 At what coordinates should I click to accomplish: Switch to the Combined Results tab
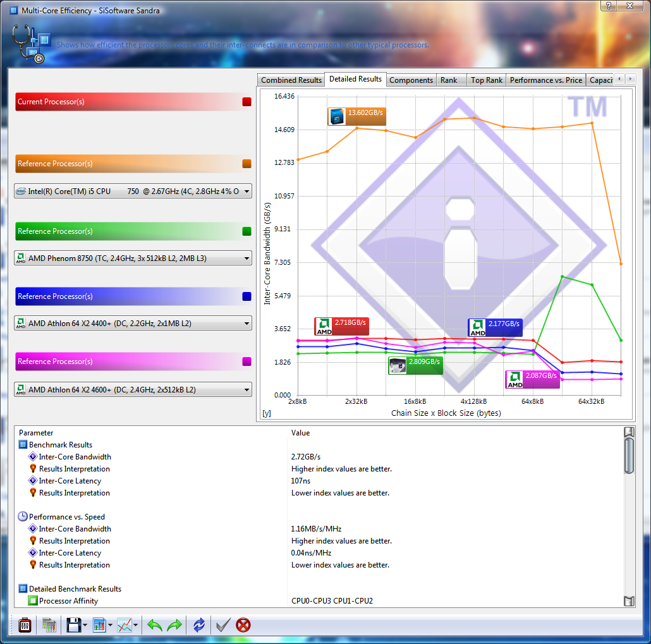pyautogui.click(x=291, y=80)
